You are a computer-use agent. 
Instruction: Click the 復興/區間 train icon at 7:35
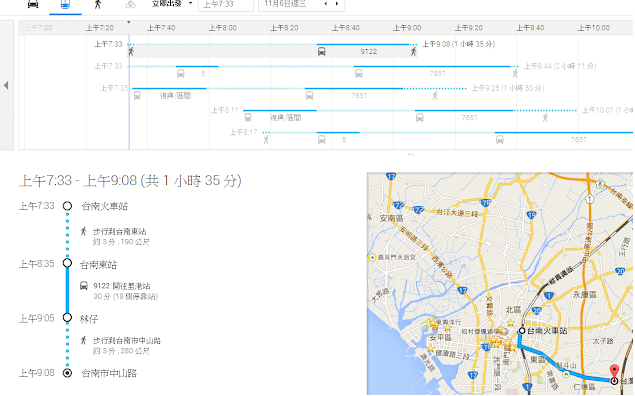[137, 96]
